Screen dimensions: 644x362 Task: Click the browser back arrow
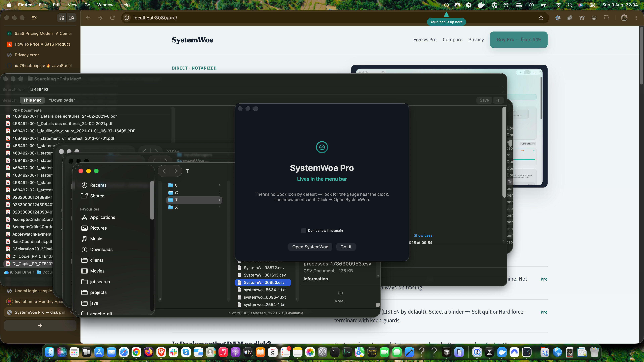(x=88, y=18)
